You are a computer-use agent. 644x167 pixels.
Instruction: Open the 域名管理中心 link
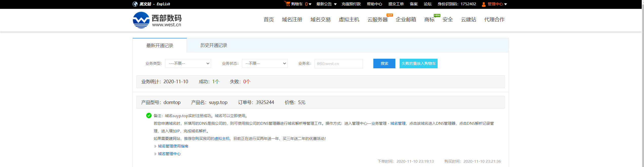click(x=169, y=154)
